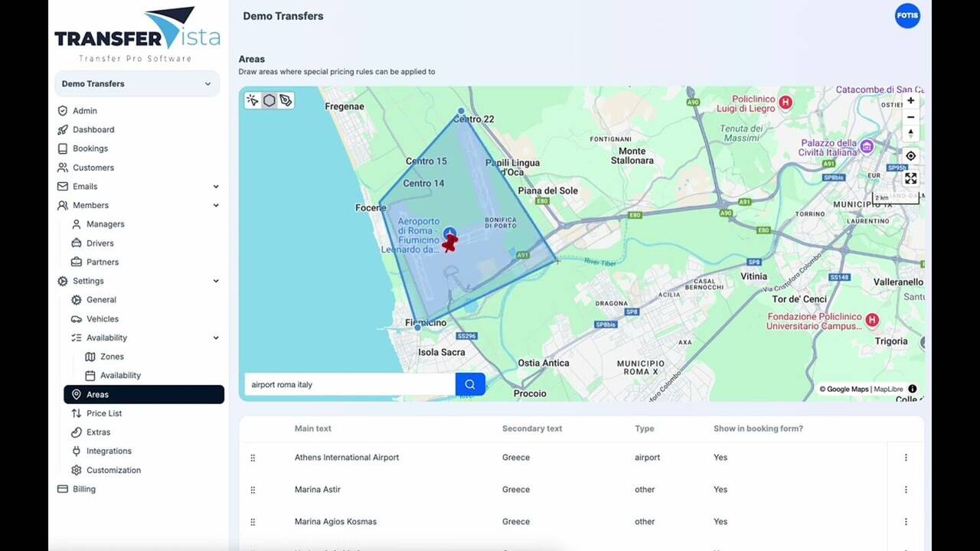The image size is (980, 551).
Task: Open the row menu for Marina Agios Kosmas
Action: 906,522
